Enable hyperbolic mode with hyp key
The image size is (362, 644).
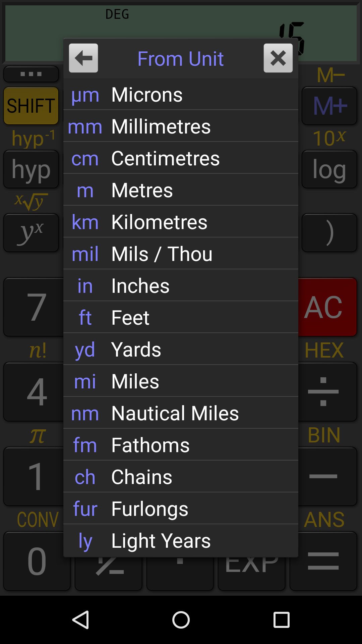pos(31,169)
